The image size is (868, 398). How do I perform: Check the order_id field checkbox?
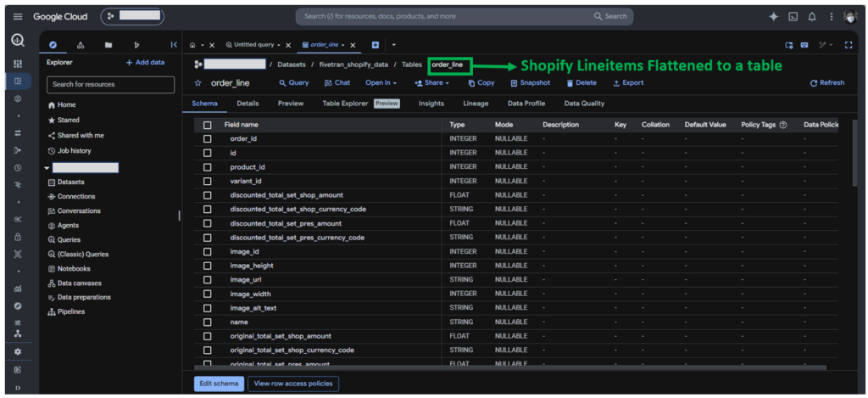pos(207,138)
